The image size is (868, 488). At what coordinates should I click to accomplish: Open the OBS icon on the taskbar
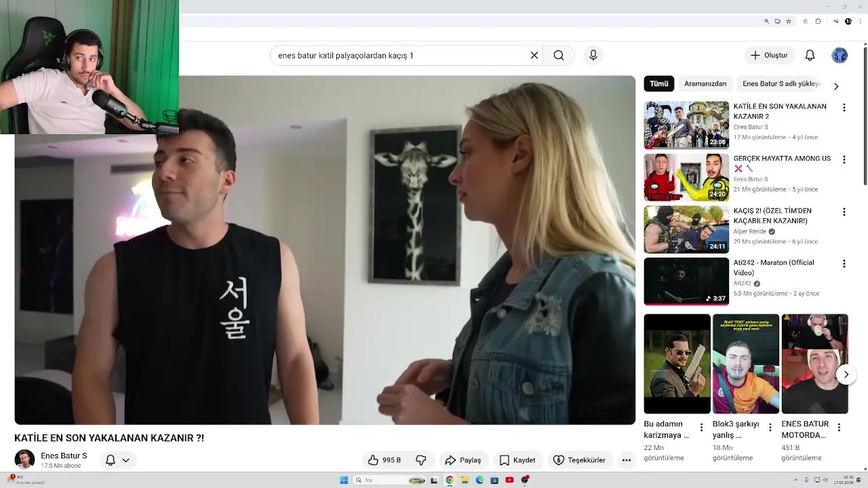click(x=525, y=480)
